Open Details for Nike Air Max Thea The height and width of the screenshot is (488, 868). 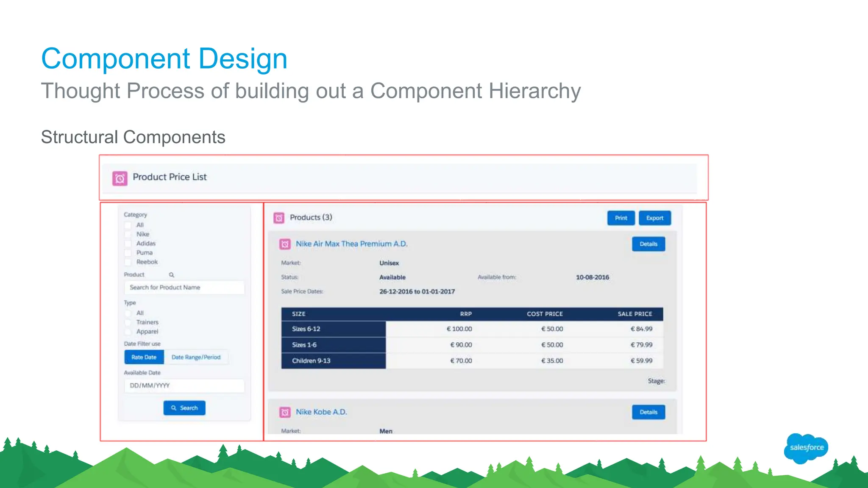coord(648,244)
